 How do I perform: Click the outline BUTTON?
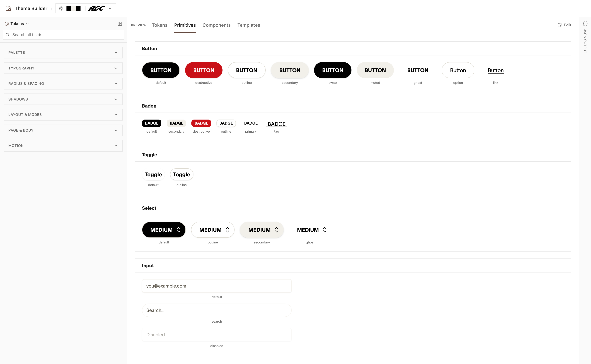click(247, 70)
